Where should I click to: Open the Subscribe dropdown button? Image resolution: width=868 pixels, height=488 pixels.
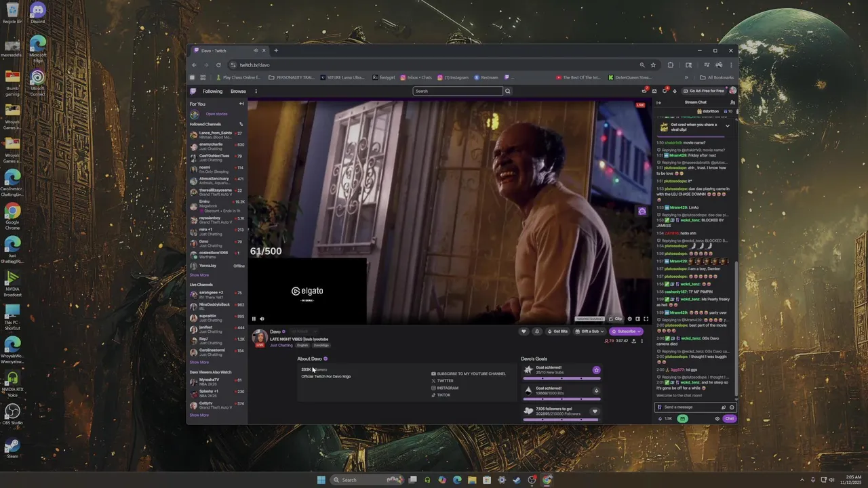626,331
